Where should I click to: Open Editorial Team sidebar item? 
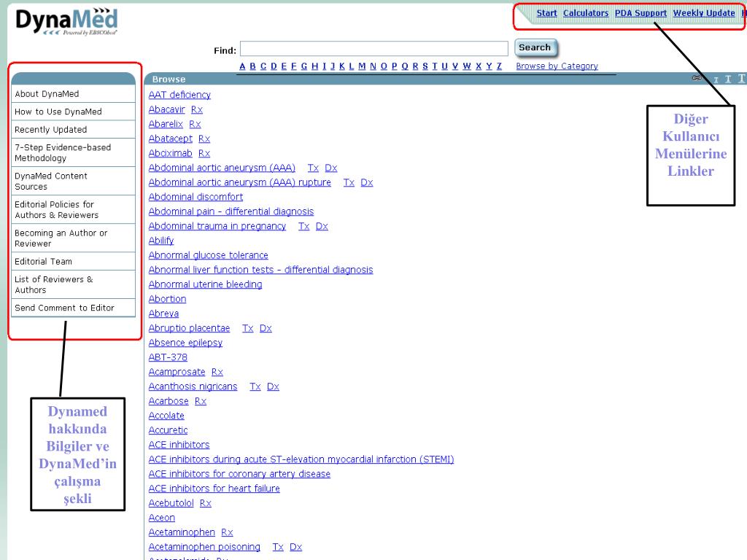point(74,262)
